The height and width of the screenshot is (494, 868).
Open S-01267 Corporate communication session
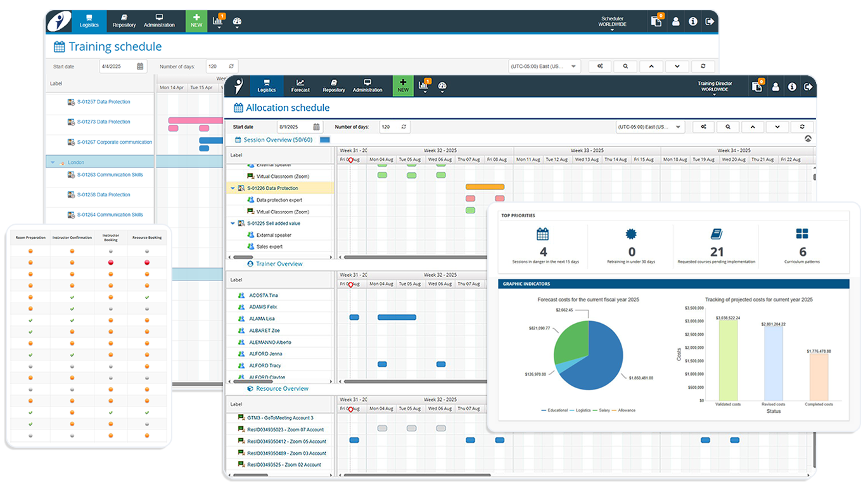click(115, 142)
